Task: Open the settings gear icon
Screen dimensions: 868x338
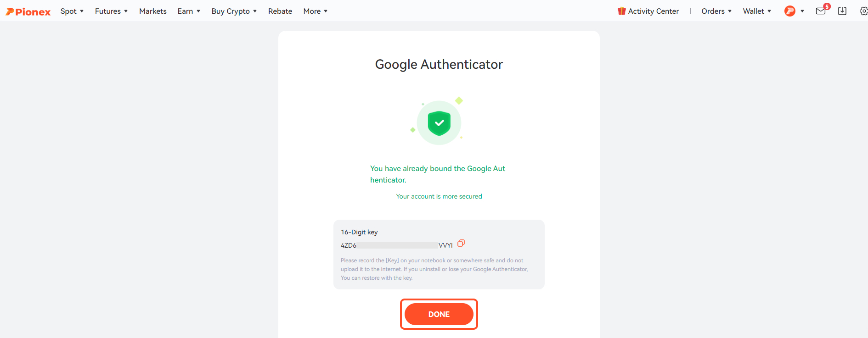Action: click(863, 11)
